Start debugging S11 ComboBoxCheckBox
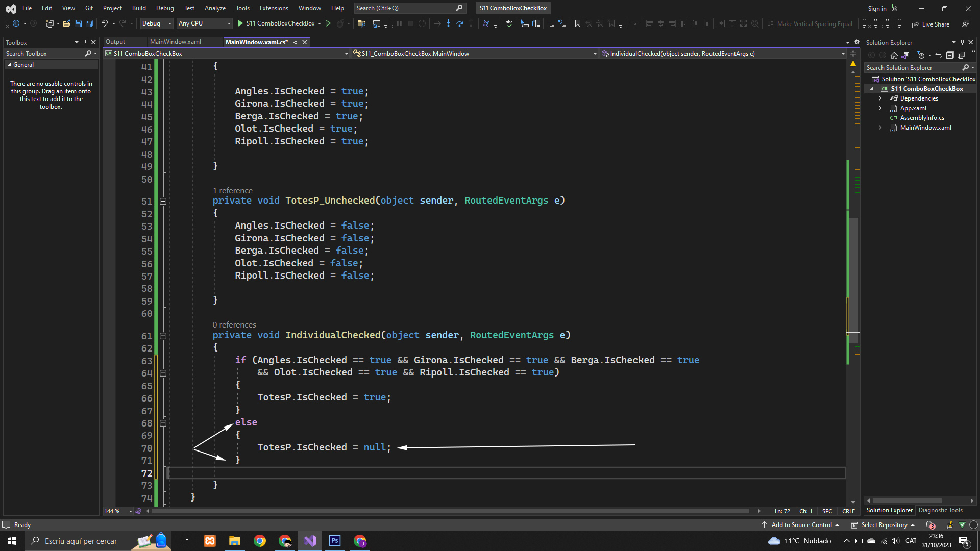Screen dimensions: 980x551 coord(276,23)
